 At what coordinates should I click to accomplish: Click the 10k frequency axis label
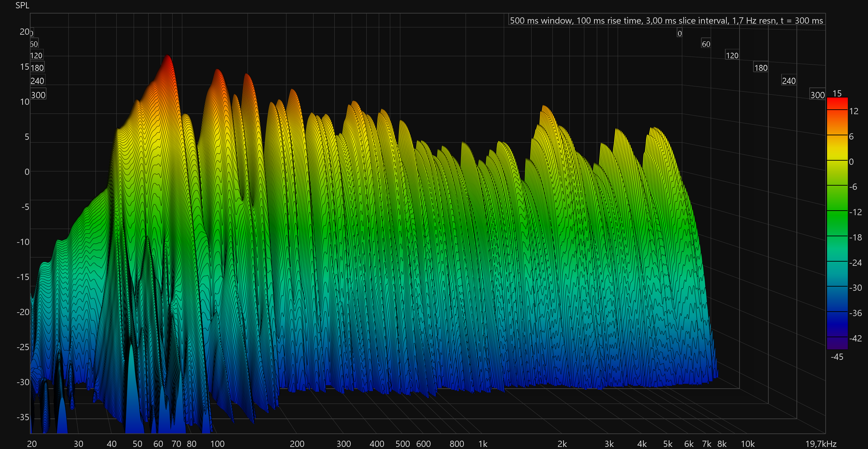click(748, 444)
